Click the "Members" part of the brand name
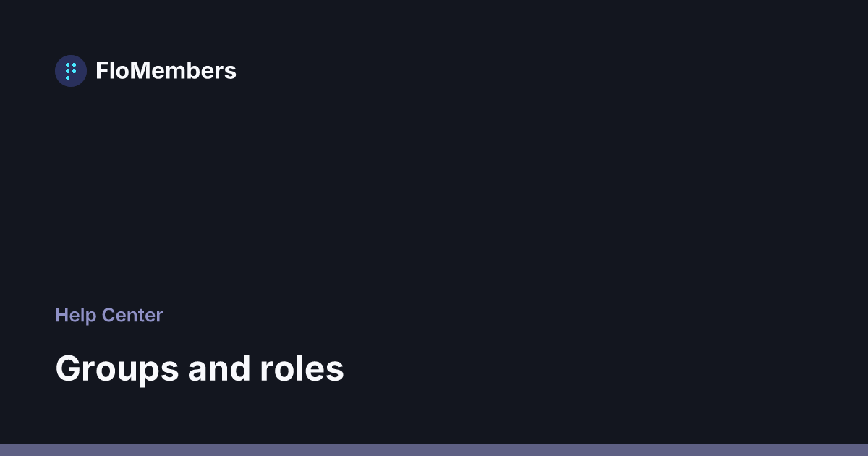Viewport: 868px width, 456px height. pyautogui.click(x=182, y=71)
